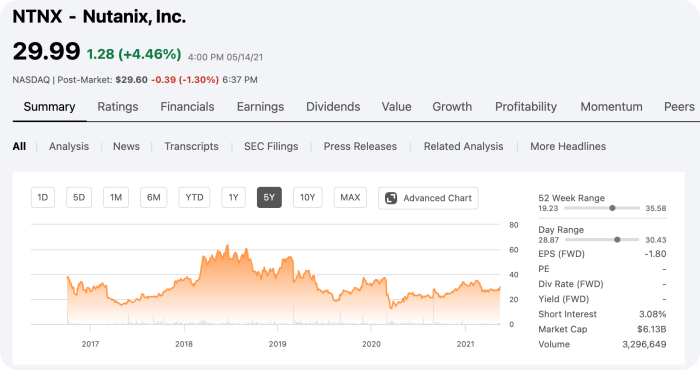
Task: Go to the Financials tab
Action: (188, 107)
